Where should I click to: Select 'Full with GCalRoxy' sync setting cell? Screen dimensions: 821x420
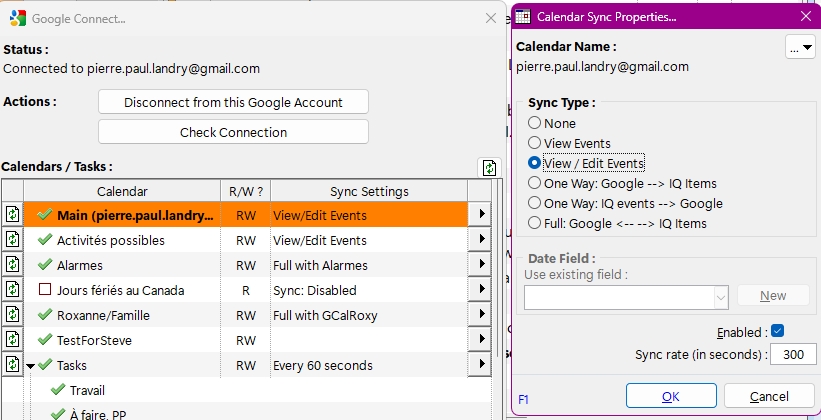(369, 315)
